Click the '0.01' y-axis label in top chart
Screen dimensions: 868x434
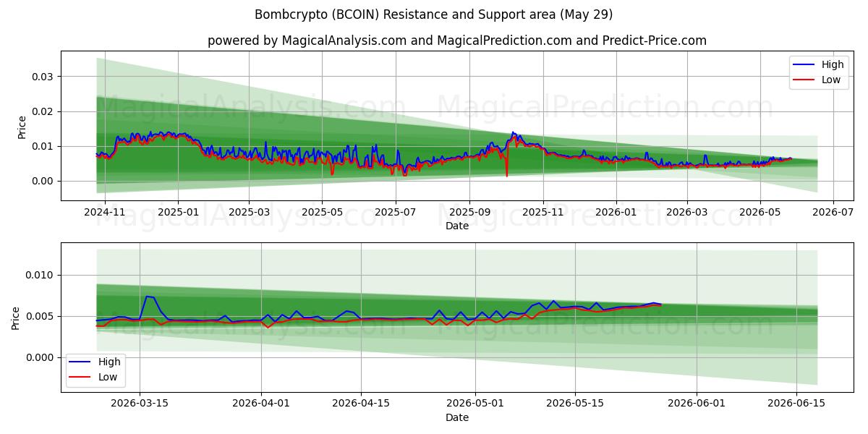pyautogui.click(x=43, y=146)
